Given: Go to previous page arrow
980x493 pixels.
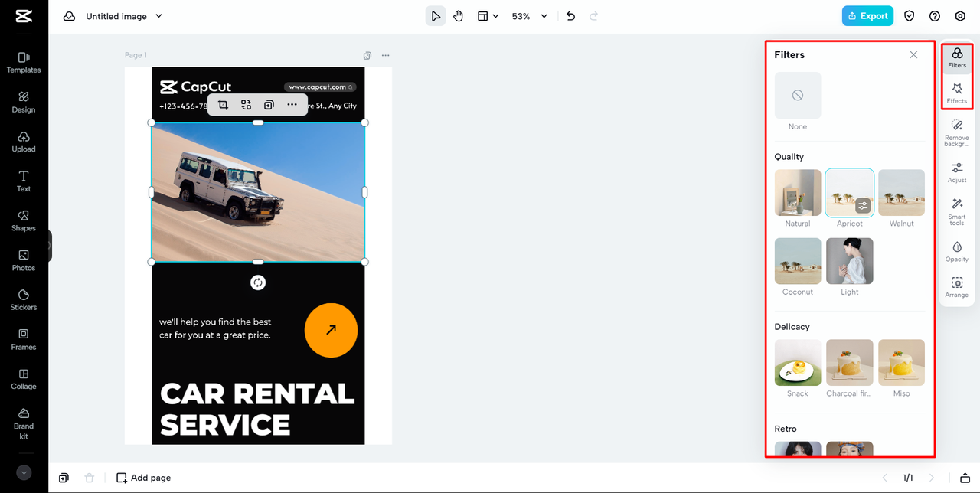Looking at the screenshot, I should [x=885, y=478].
